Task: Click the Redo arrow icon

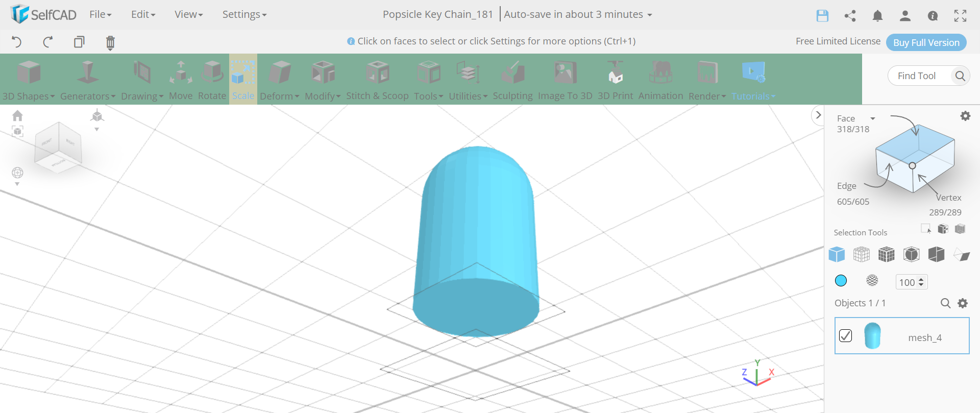Action: (x=48, y=42)
